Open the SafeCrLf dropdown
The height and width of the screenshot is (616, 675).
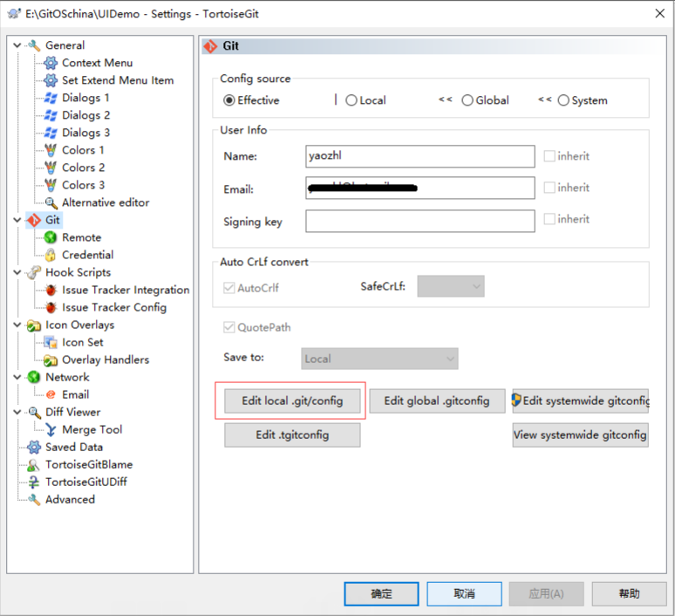coord(451,286)
